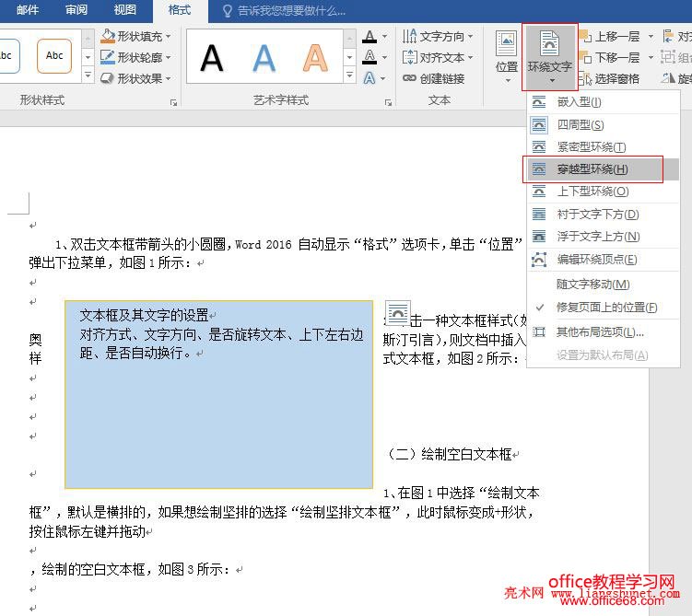
Task: Open the WordArt Styles dialog launcher
Action: click(388, 103)
